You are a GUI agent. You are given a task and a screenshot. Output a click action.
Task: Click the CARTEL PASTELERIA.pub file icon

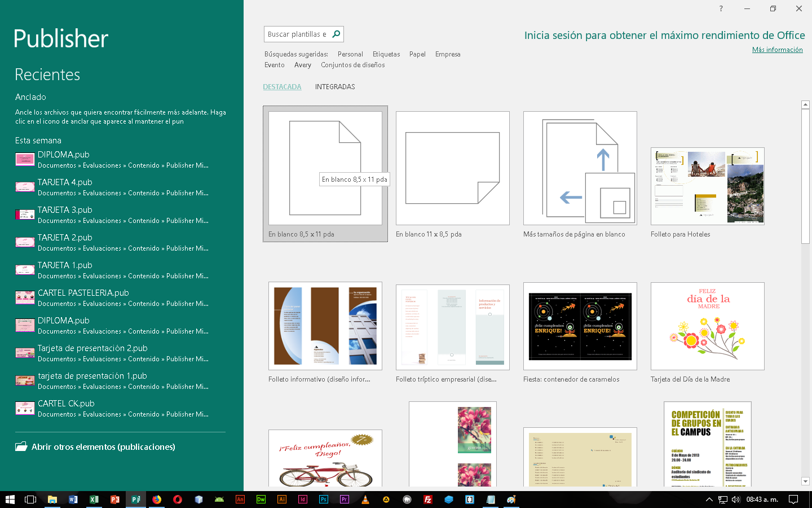[x=25, y=297]
